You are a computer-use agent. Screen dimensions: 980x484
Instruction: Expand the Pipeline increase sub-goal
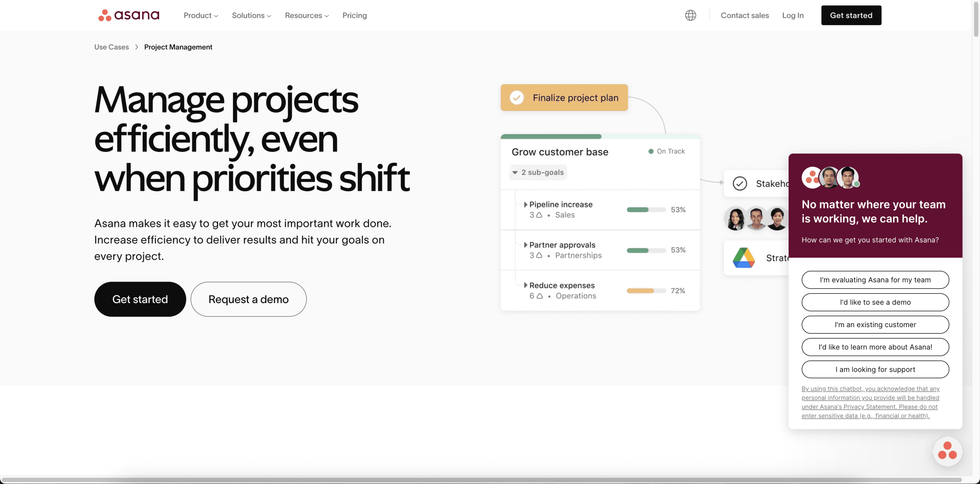[526, 205]
